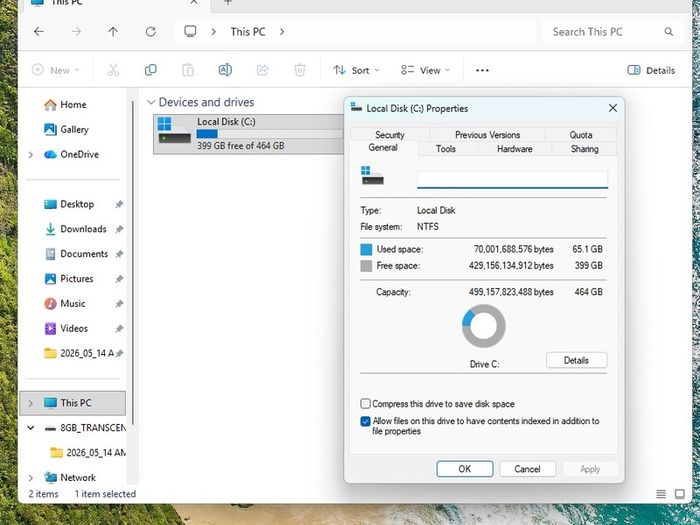
Task: Open pinned 2026_05_14 folder in quick access
Action: (79, 353)
